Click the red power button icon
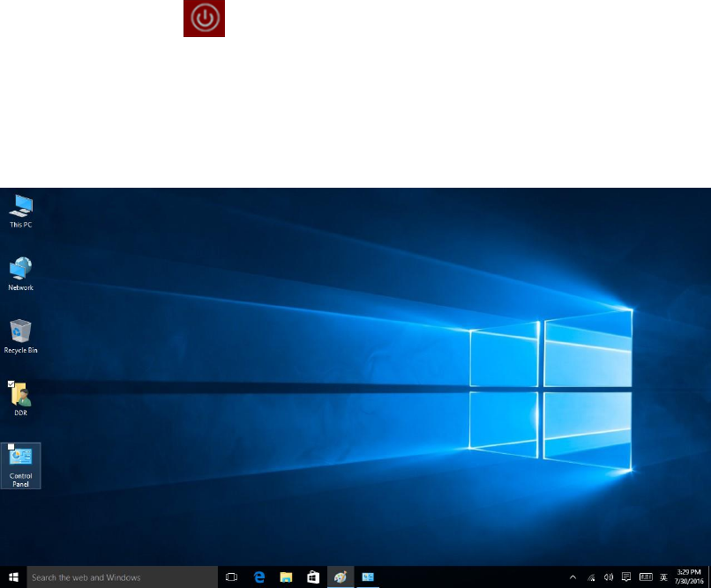Image resolution: width=711 pixels, height=588 pixels. point(204,19)
